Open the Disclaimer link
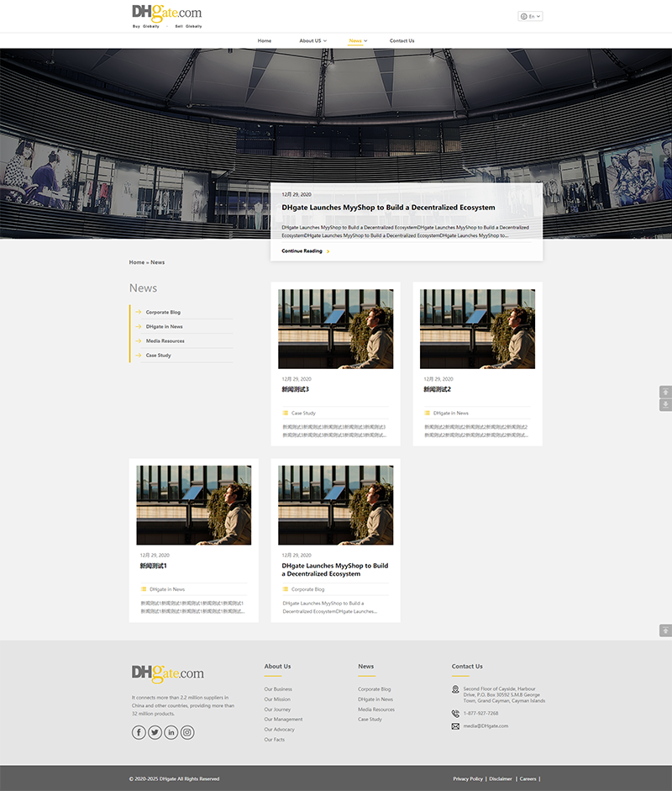Screen dimensions: 672x791 501,779
